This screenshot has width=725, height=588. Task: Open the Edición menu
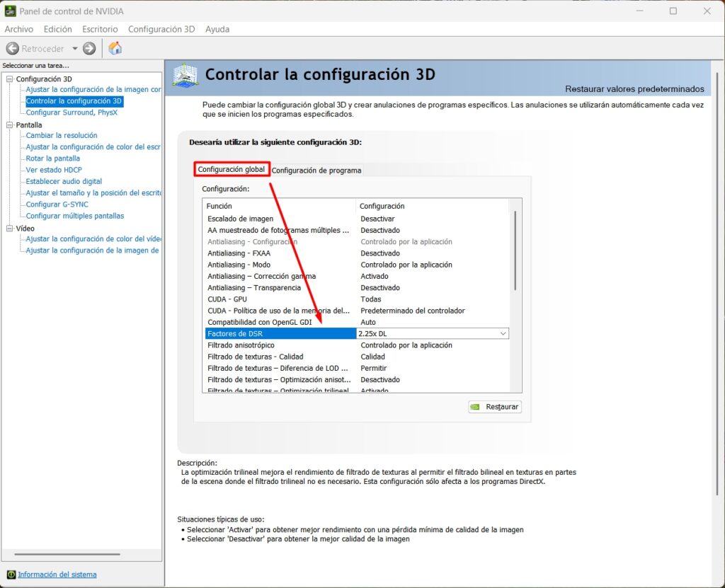pos(58,29)
